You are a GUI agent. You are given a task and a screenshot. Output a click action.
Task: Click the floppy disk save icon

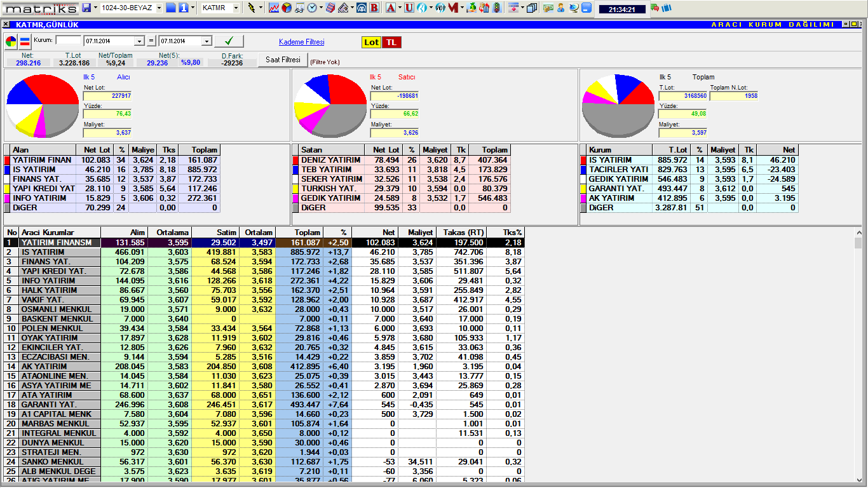pyautogui.click(x=87, y=8)
